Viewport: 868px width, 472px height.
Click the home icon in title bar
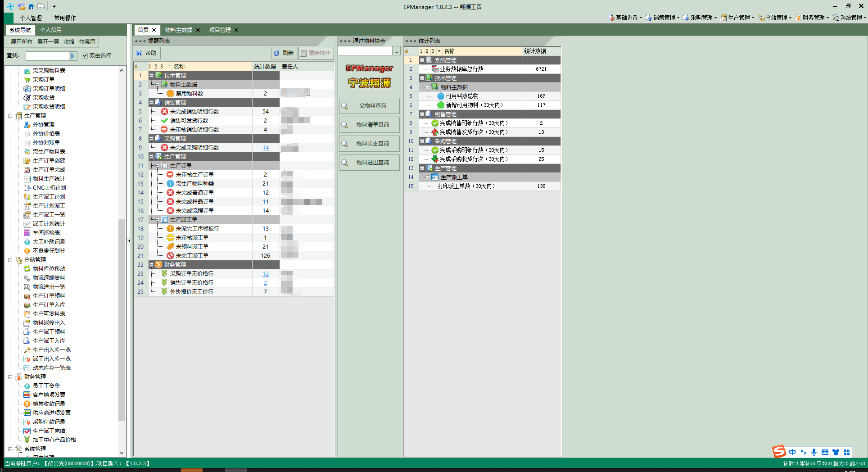[31, 6]
